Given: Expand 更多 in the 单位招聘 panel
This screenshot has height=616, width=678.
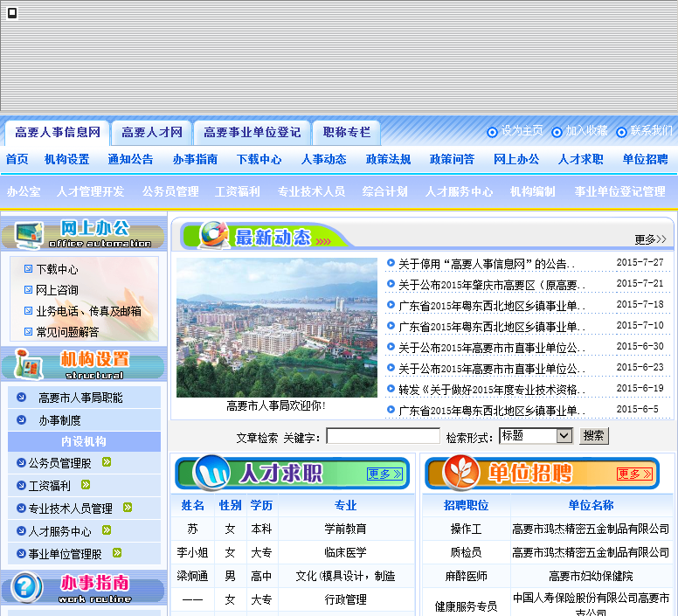Looking at the screenshot, I should 633,474.
